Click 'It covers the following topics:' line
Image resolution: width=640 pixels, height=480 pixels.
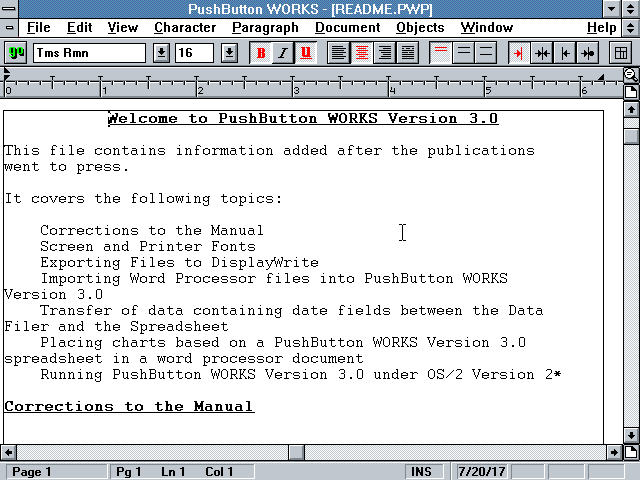(x=143, y=199)
